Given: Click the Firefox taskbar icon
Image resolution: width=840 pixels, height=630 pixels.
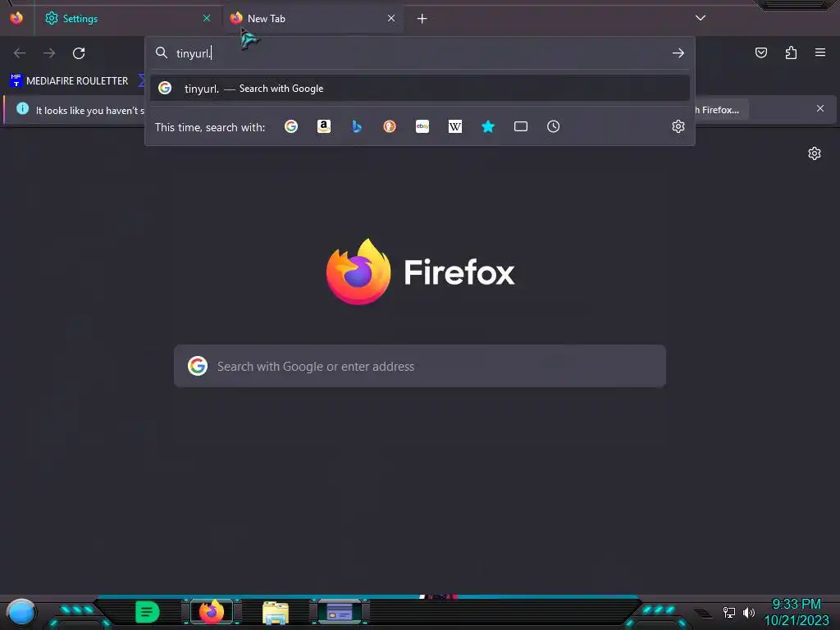Looking at the screenshot, I should (x=211, y=612).
